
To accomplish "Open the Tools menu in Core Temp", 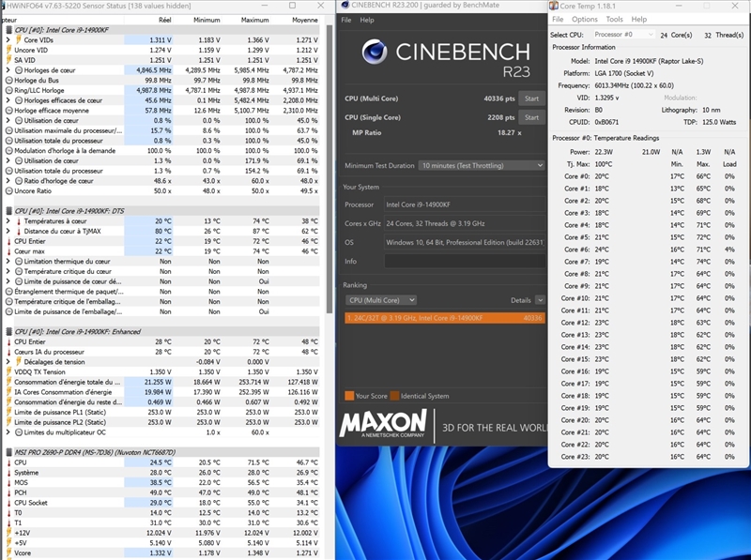I will coord(615,19).
